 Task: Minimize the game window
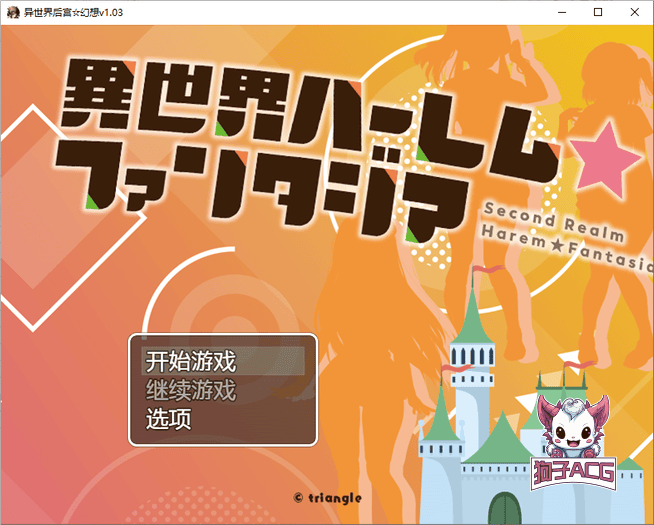(562, 13)
